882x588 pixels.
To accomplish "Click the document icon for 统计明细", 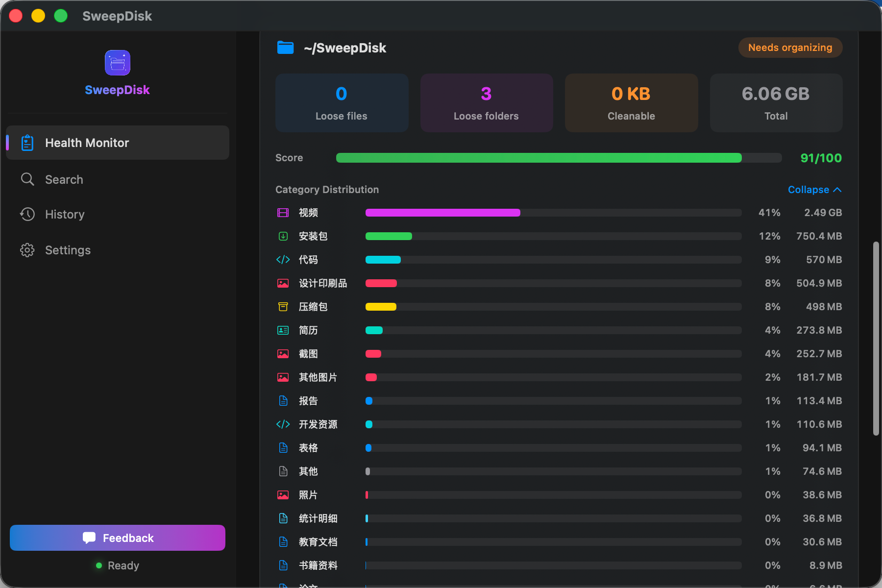I will tap(283, 518).
